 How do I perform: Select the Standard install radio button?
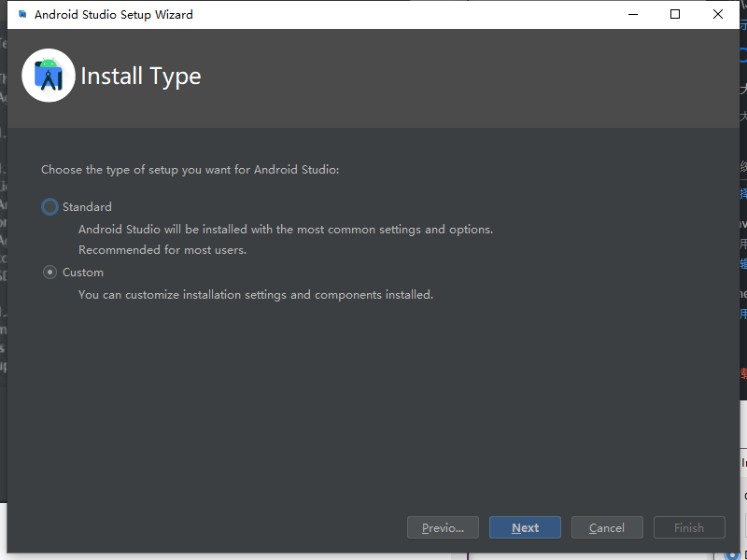[49, 207]
